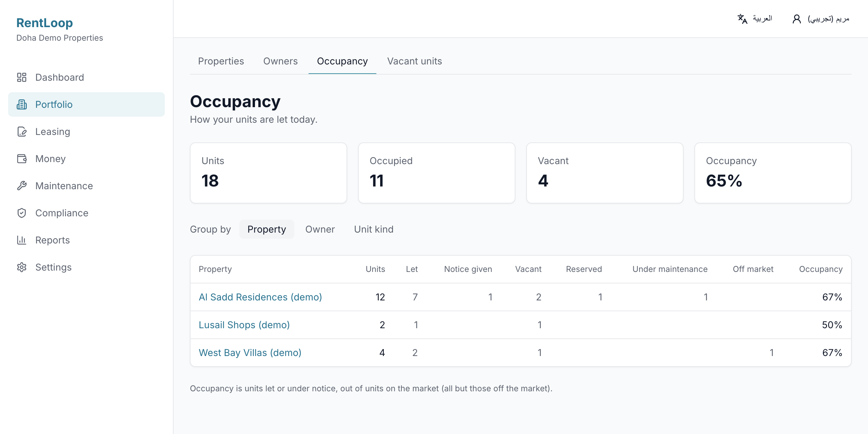The image size is (868, 434).
Task: Click the 65% Occupancy summary card
Action: coord(773,173)
